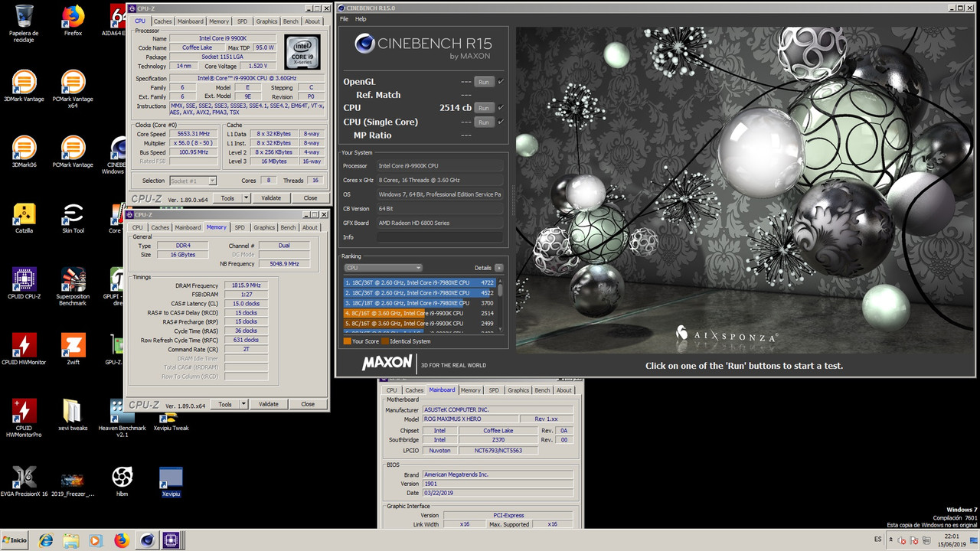Screen dimensions: 980x551
Task: Expand the ranking Details arrow button
Action: (499, 268)
